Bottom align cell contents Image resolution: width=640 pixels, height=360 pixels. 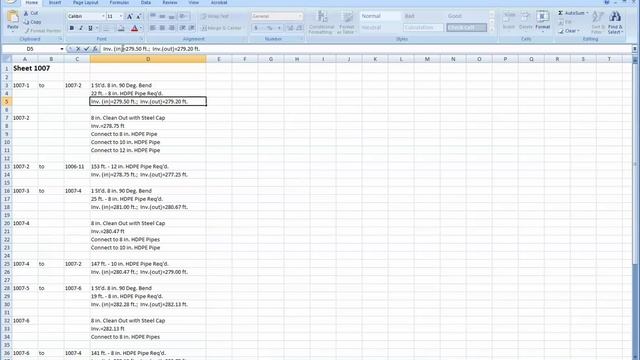[x=171, y=16]
